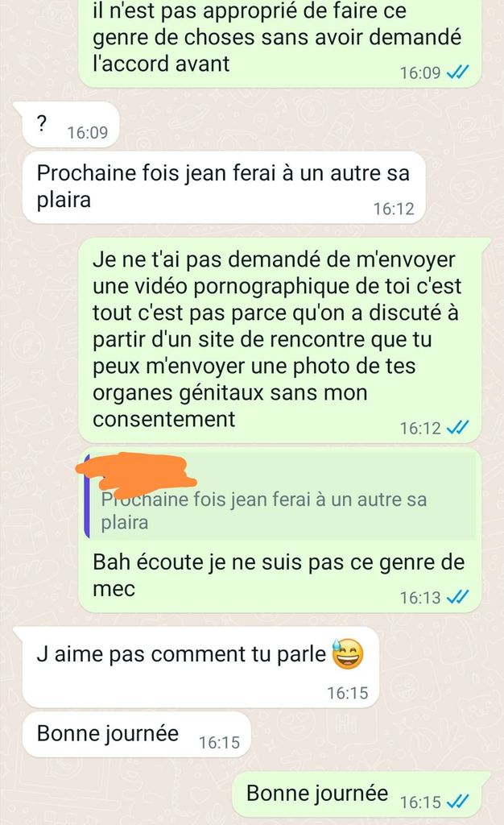Select message 'Bah écoute je ne suis pas'
This screenshot has height=825, width=504.
point(280,530)
